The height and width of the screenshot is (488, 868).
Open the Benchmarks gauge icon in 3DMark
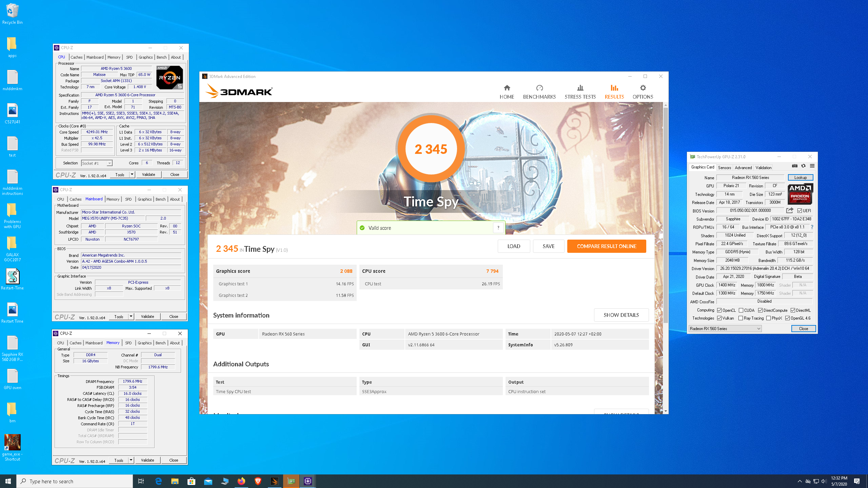point(539,88)
